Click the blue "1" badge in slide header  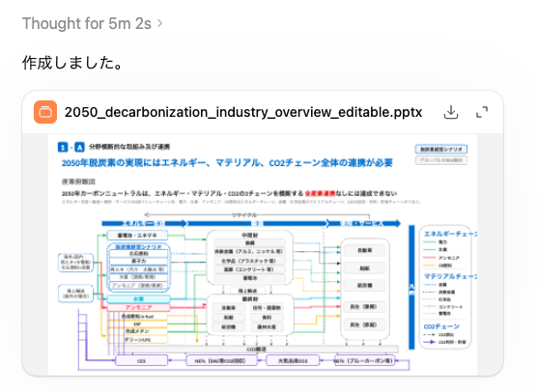point(63,147)
